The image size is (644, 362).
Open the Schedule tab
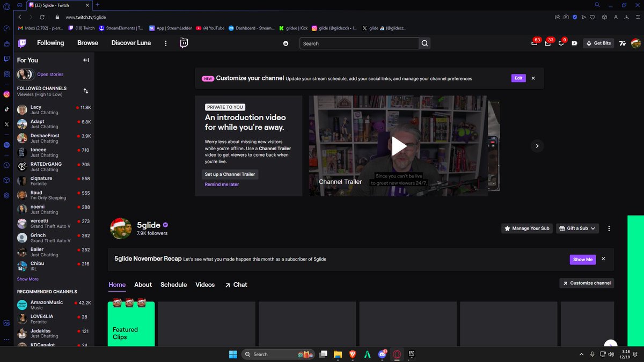point(173,285)
